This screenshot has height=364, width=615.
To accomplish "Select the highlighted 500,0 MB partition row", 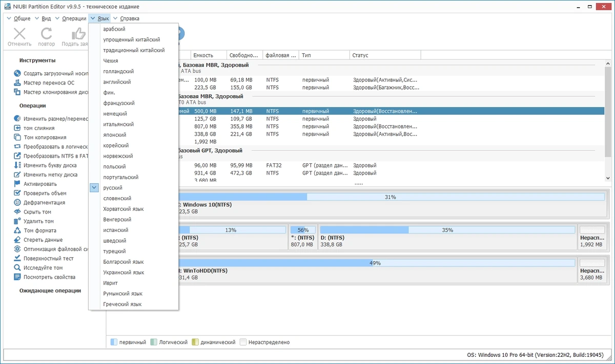I will (x=391, y=111).
